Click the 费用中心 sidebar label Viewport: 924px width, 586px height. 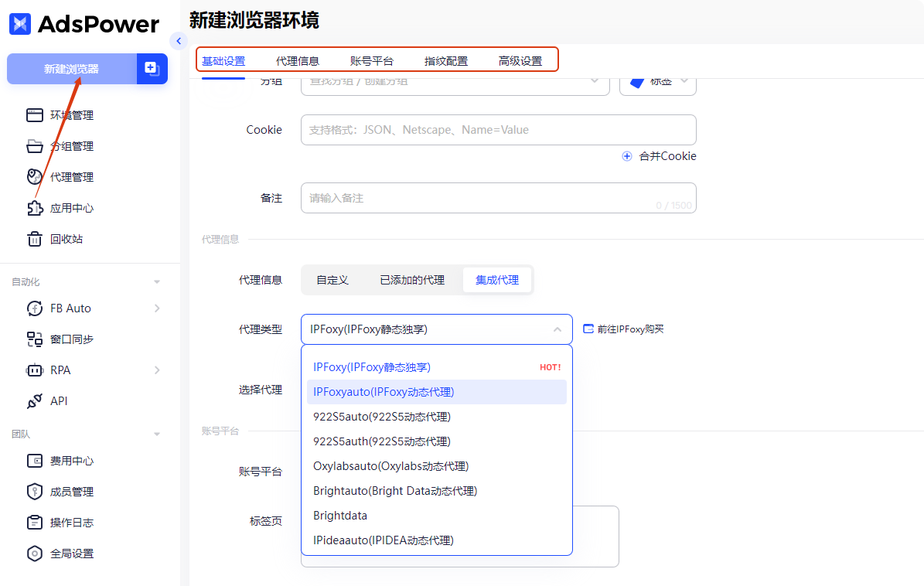pyautogui.click(x=72, y=461)
